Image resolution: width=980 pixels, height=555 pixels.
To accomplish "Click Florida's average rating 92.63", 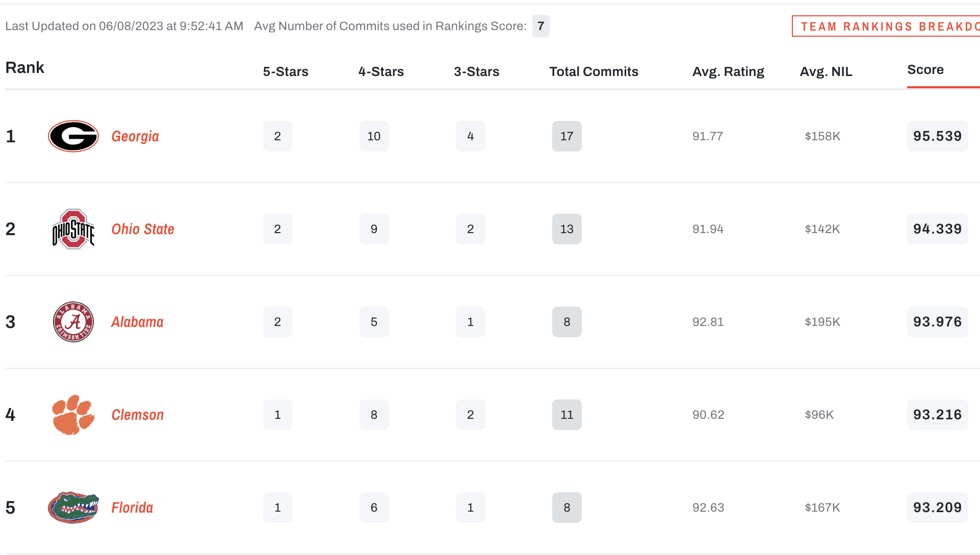I will click(x=708, y=508).
